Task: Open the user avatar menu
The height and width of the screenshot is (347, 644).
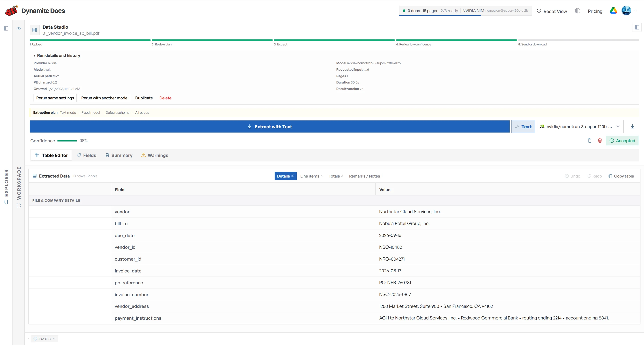Action: coord(626,11)
